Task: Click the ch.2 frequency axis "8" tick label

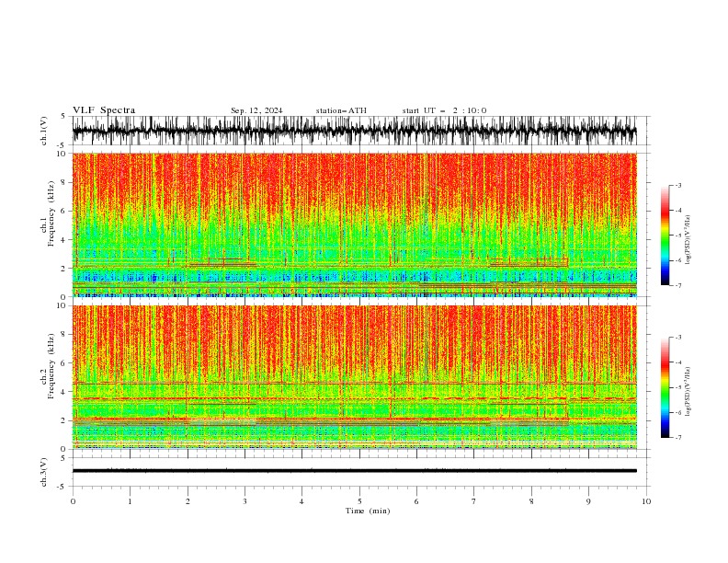Action: tap(63, 335)
